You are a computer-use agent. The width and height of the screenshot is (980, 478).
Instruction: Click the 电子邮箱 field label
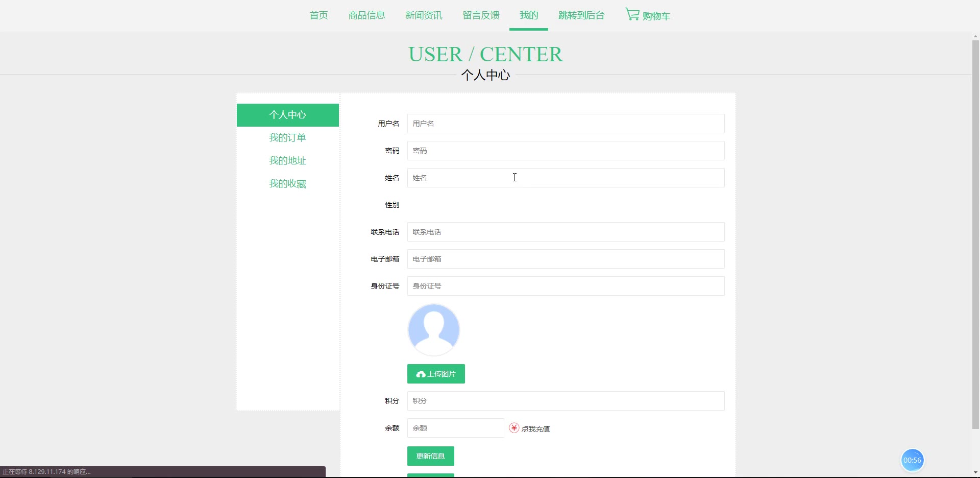tap(385, 259)
